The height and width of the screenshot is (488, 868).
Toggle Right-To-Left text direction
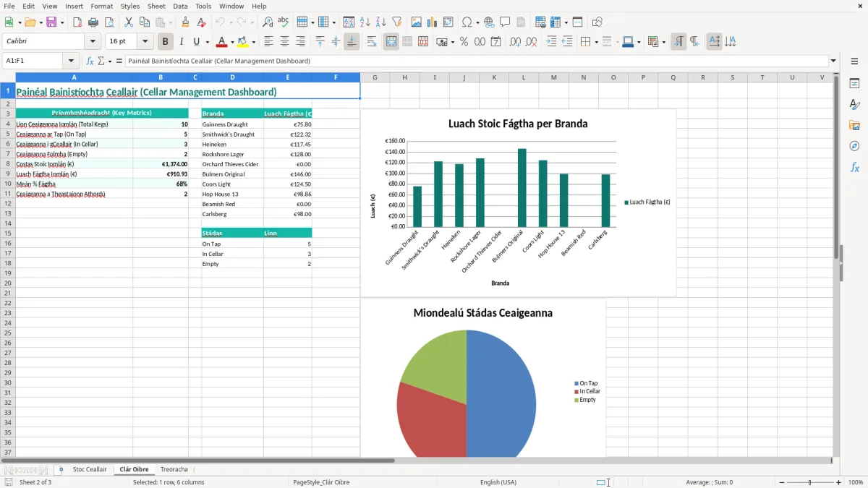click(694, 42)
